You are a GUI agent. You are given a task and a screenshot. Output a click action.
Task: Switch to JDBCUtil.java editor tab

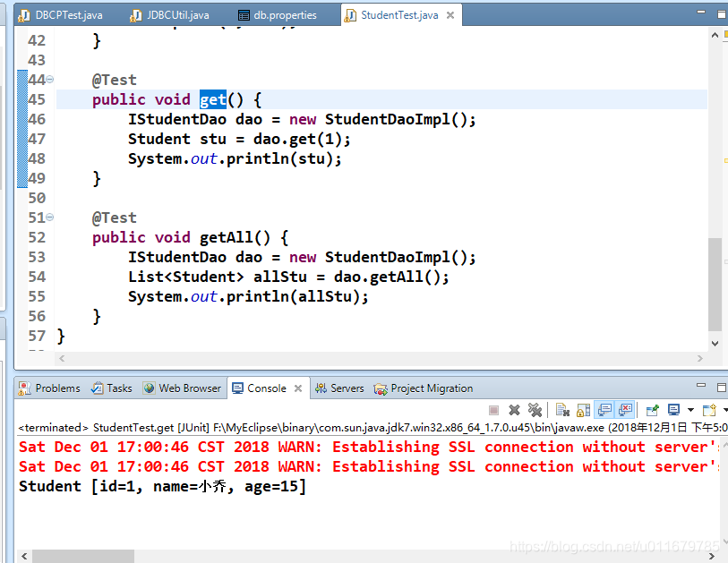click(x=170, y=15)
